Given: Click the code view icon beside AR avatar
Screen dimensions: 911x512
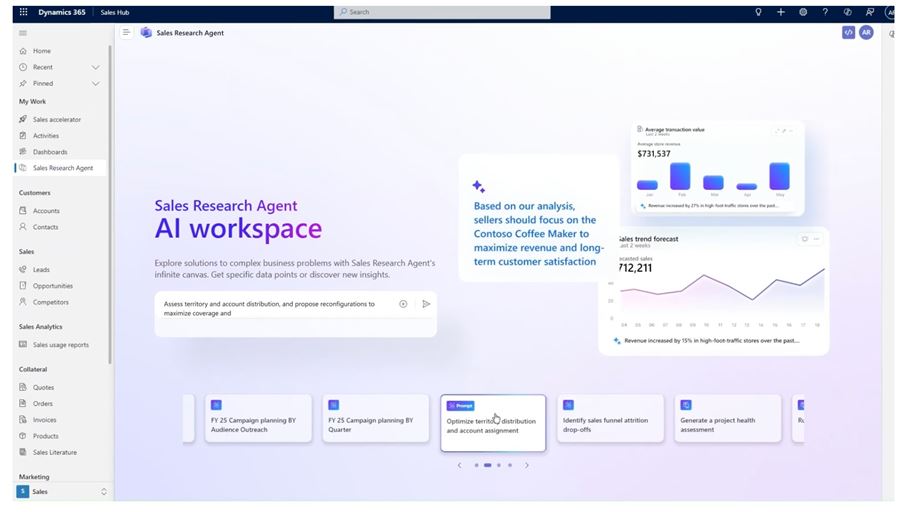Looking at the screenshot, I should 848,33.
